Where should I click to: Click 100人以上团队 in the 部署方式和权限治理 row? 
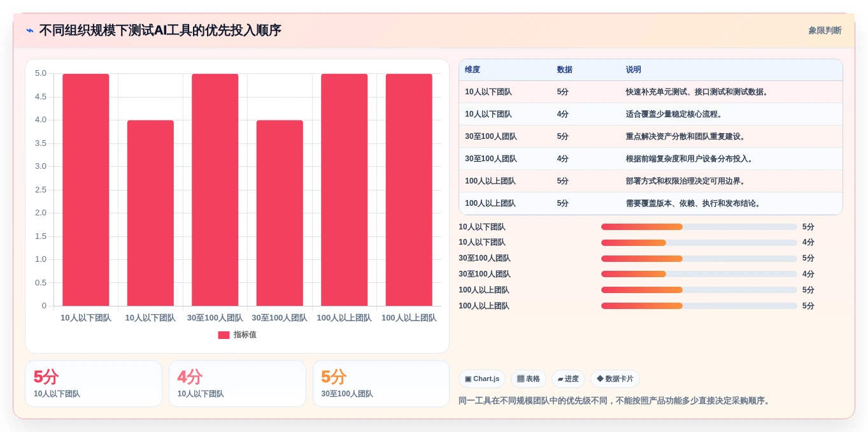490,181
